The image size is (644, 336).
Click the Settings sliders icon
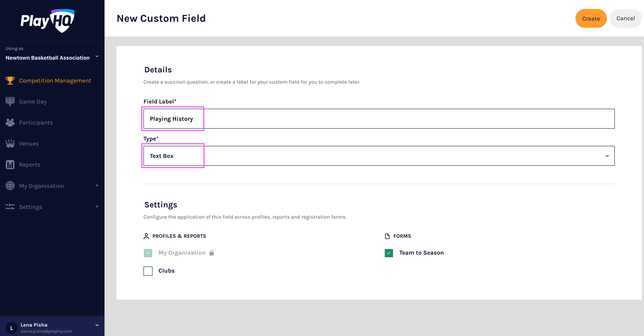tap(10, 207)
